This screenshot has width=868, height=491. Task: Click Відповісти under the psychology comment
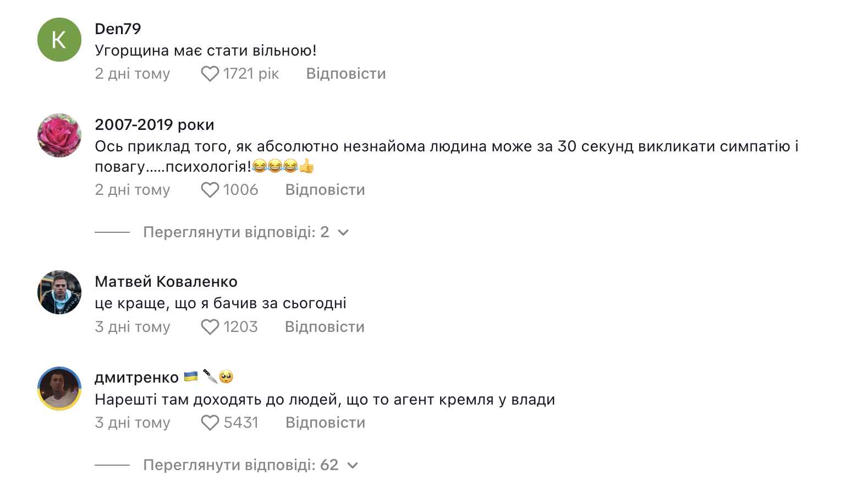tap(325, 190)
